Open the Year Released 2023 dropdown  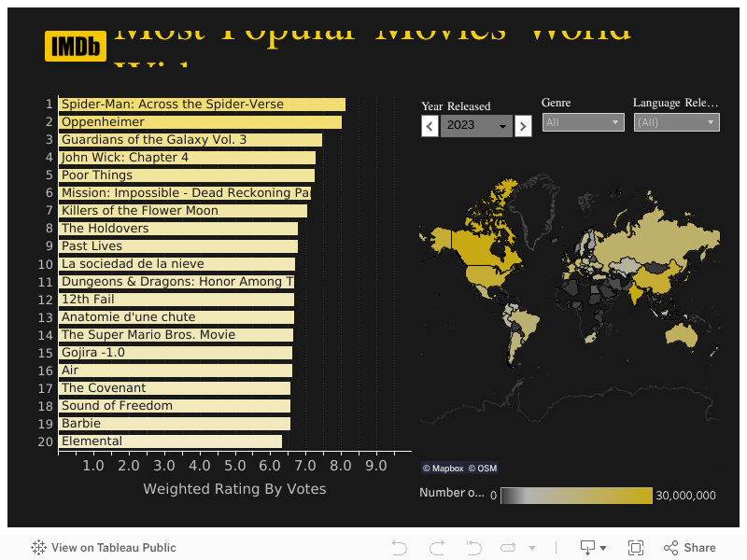pyautogui.click(x=476, y=126)
